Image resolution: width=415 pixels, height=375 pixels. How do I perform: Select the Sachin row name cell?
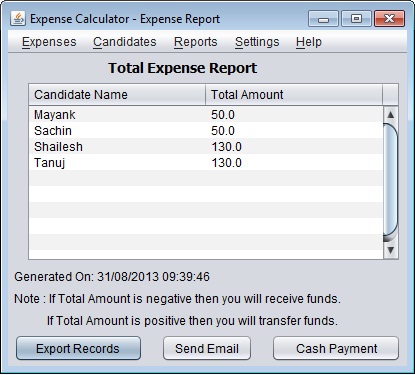click(117, 131)
